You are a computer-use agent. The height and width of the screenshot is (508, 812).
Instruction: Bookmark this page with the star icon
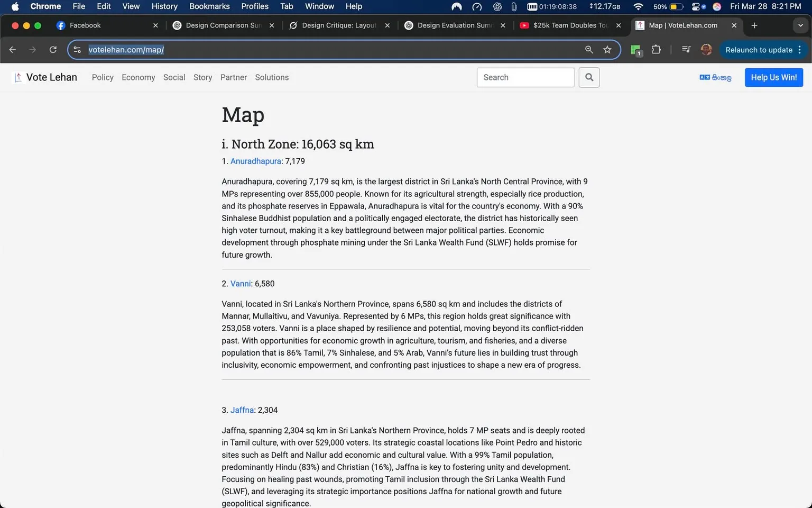coord(607,49)
